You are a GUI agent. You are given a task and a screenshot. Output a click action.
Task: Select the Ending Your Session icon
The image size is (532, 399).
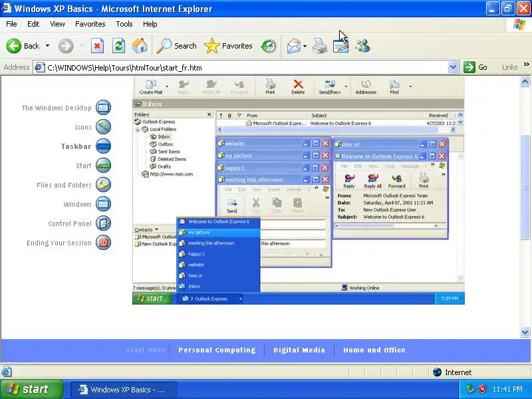103,243
